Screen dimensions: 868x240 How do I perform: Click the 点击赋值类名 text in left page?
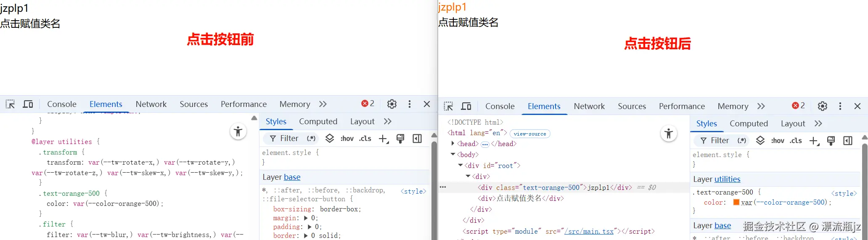pos(30,24)
